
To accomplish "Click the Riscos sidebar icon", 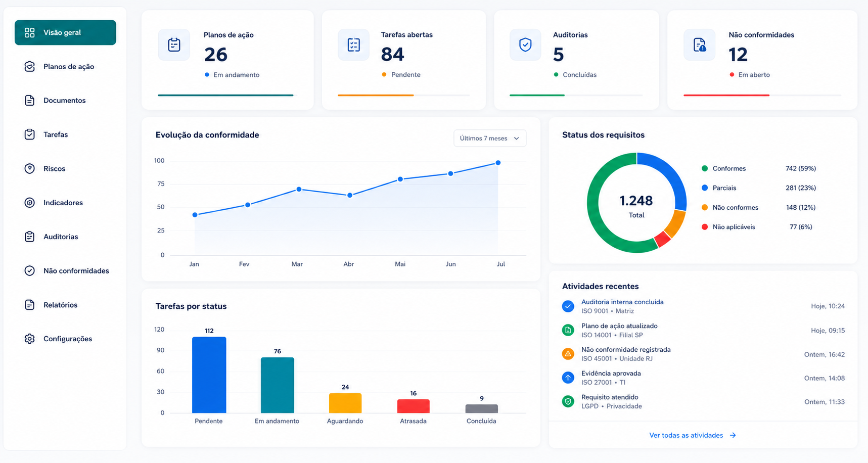I will click(29, 168).
